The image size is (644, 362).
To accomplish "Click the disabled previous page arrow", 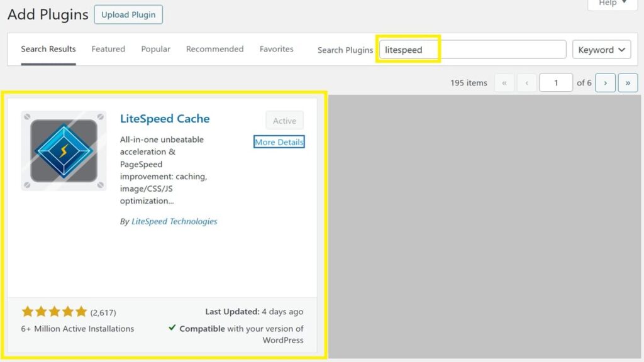I will tap(527, 83).
